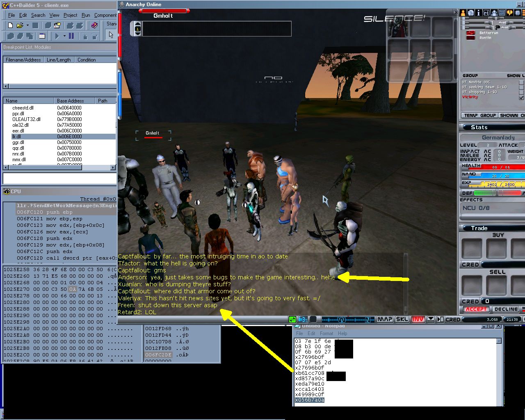Click the play-bar icon beside CRED

tap(441, 320)
